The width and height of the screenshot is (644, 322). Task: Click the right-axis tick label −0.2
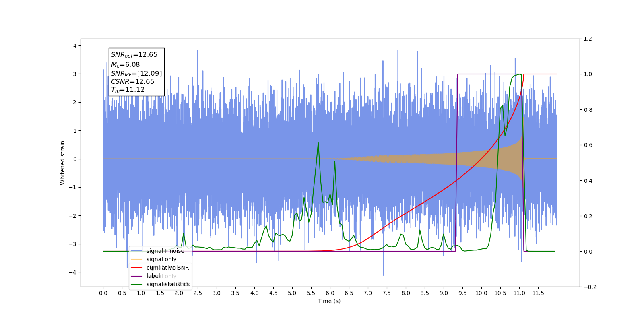[x=590, y=287]
